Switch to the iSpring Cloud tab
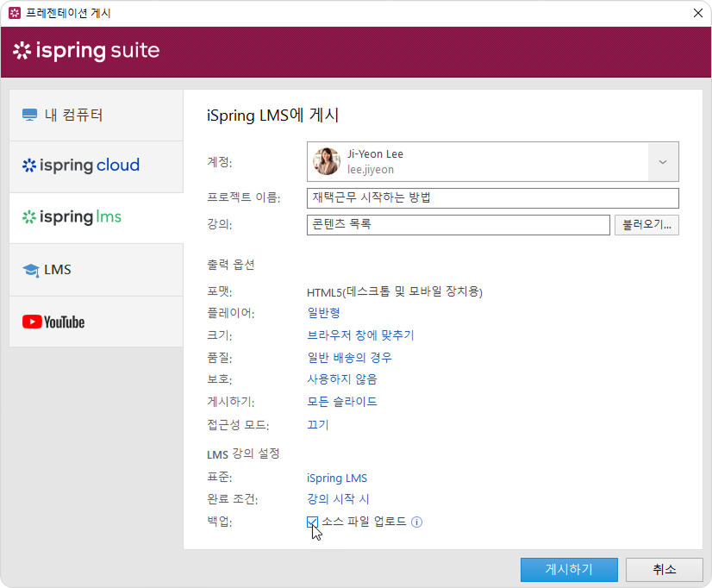The image size is (712, 588). [x=96, y=166]
